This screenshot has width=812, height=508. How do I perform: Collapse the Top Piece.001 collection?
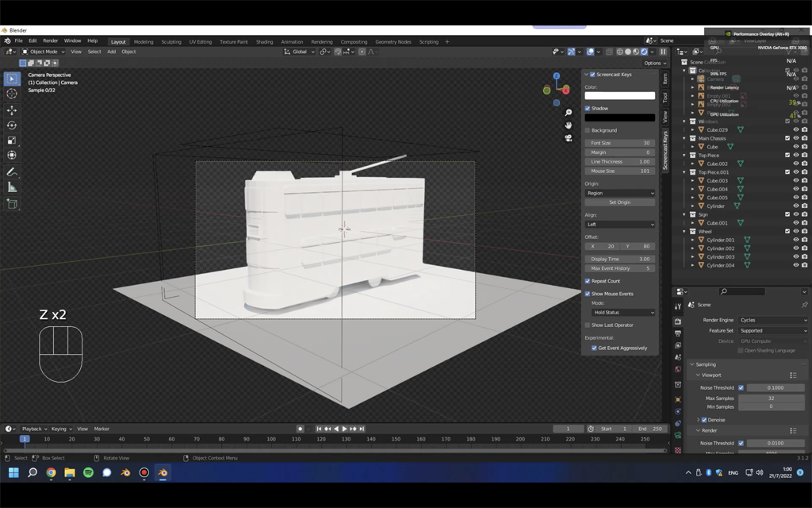tap(684, 172)
